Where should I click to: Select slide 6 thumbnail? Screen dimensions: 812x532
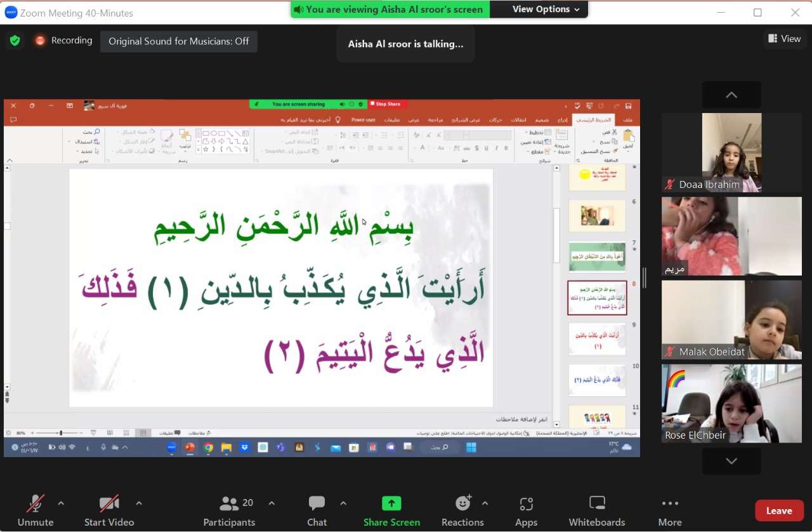[x=597, y=216]
